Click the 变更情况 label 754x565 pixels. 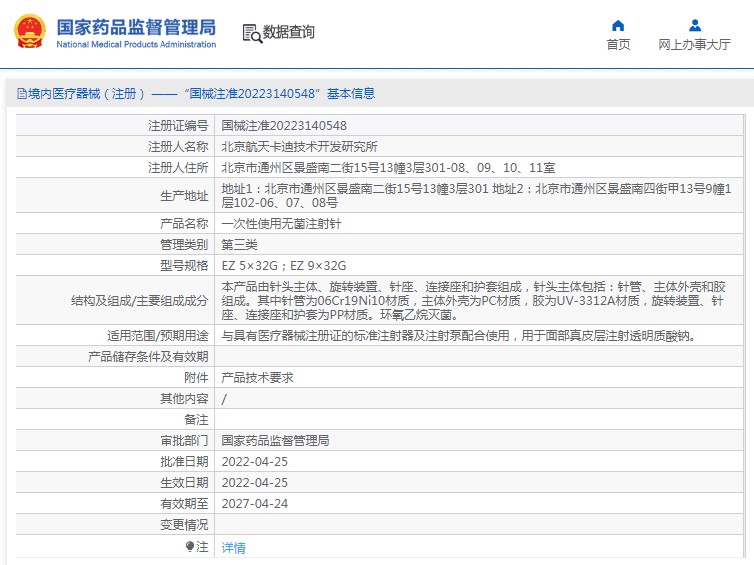point(184,525)
